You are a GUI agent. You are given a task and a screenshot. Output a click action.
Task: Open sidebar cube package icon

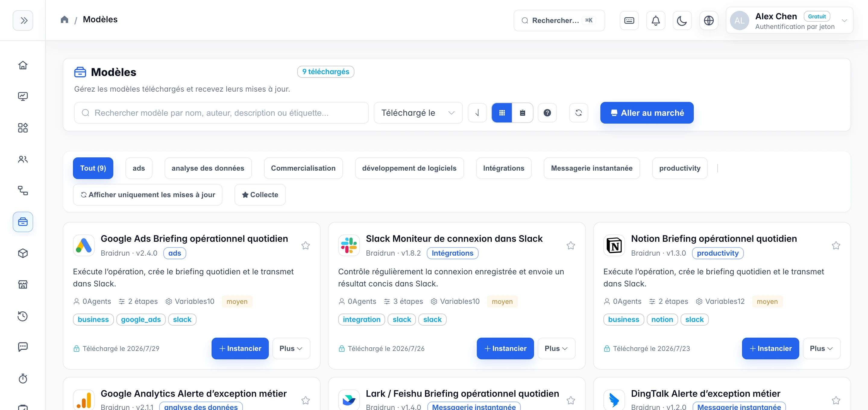[x=23, y=253]
